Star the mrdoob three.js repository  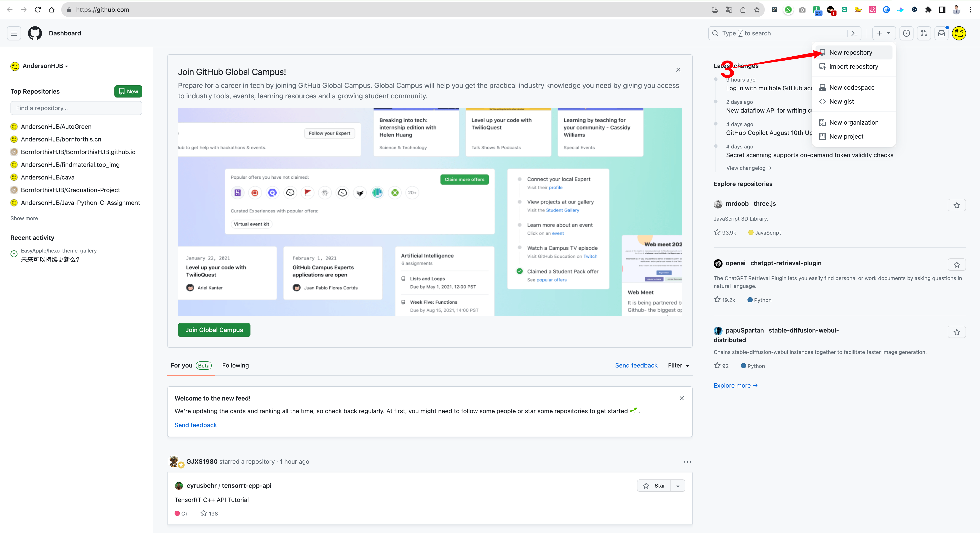957,205
